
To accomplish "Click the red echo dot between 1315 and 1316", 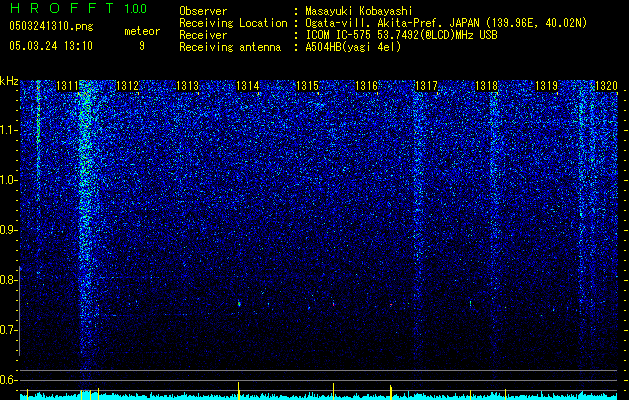I will [x=333, y=305].
